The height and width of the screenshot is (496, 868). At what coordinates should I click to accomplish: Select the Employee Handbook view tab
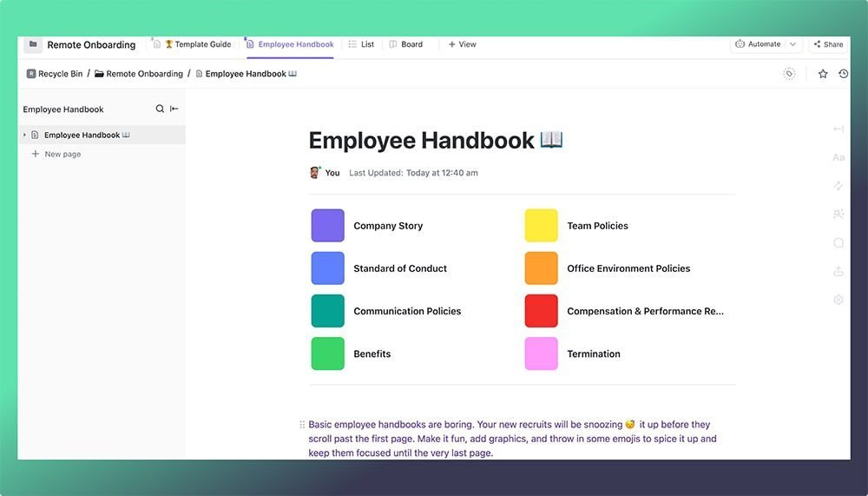(x=290, y=44)
